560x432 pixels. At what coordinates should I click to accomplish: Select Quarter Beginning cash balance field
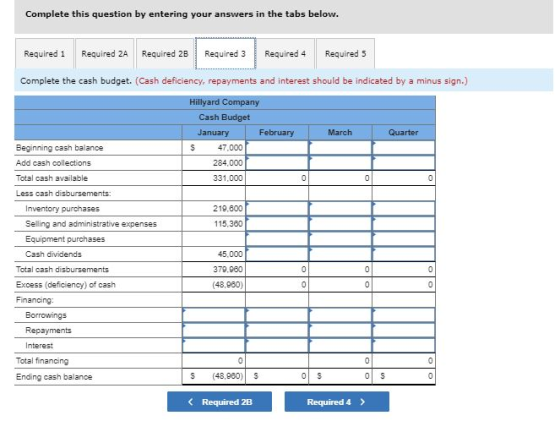coord(404,147)
